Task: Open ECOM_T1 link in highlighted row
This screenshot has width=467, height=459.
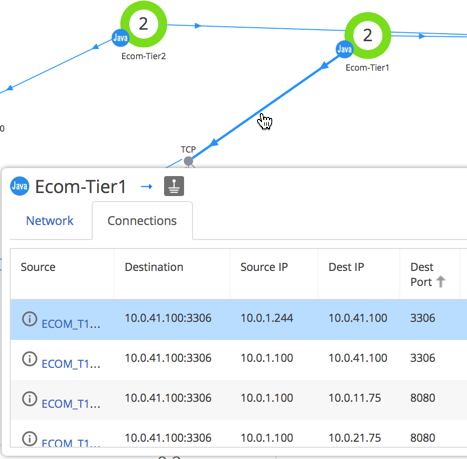Action: [71, 324]
